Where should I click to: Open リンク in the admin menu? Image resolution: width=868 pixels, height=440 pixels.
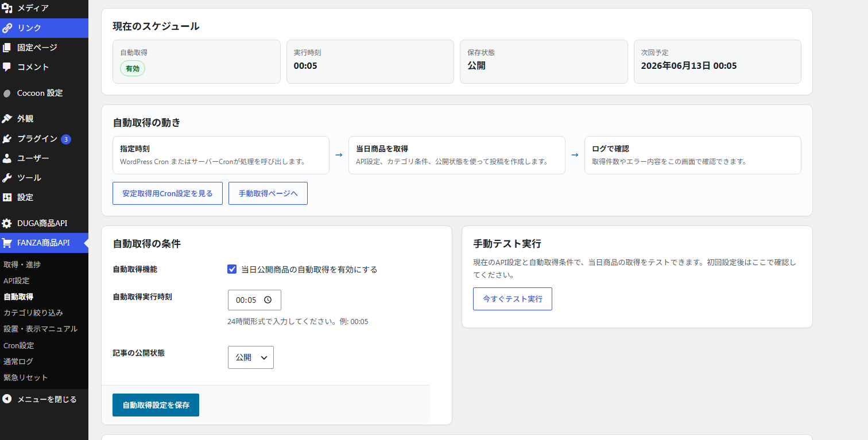44,28
